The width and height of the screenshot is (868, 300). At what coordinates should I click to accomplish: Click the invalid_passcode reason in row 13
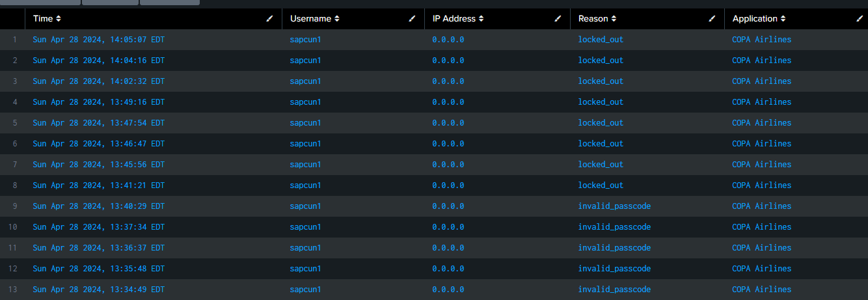point(614,290)
